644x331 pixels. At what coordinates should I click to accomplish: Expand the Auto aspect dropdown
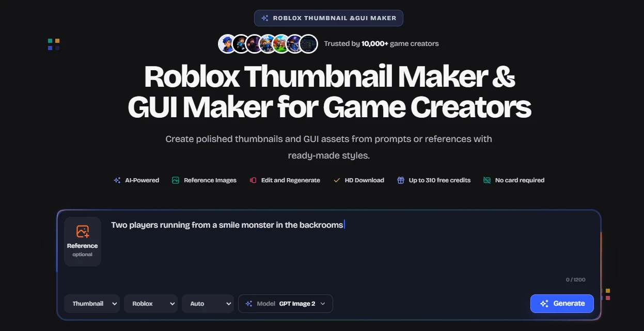pos(208,304)
